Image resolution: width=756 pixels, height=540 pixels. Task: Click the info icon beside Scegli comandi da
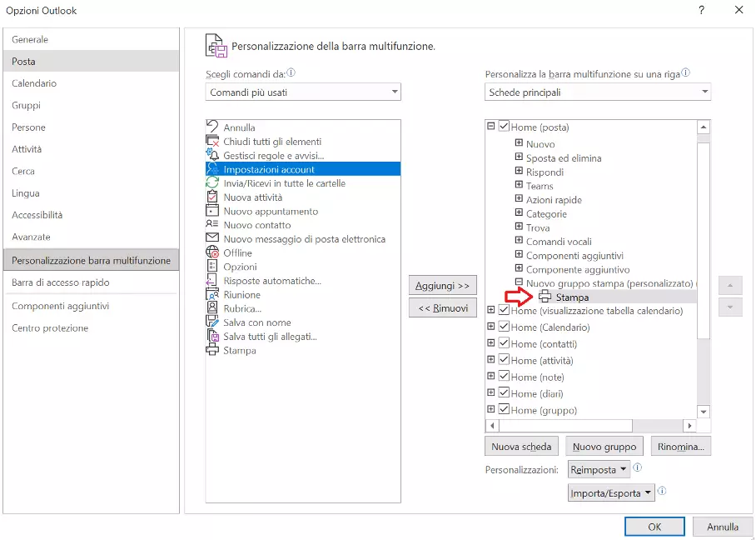(x=291, y=72)
